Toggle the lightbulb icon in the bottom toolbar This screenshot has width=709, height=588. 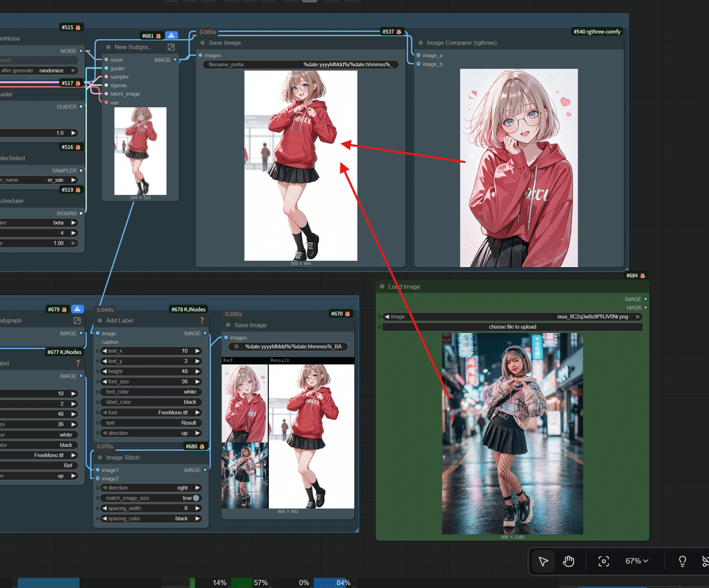(682, 561)
